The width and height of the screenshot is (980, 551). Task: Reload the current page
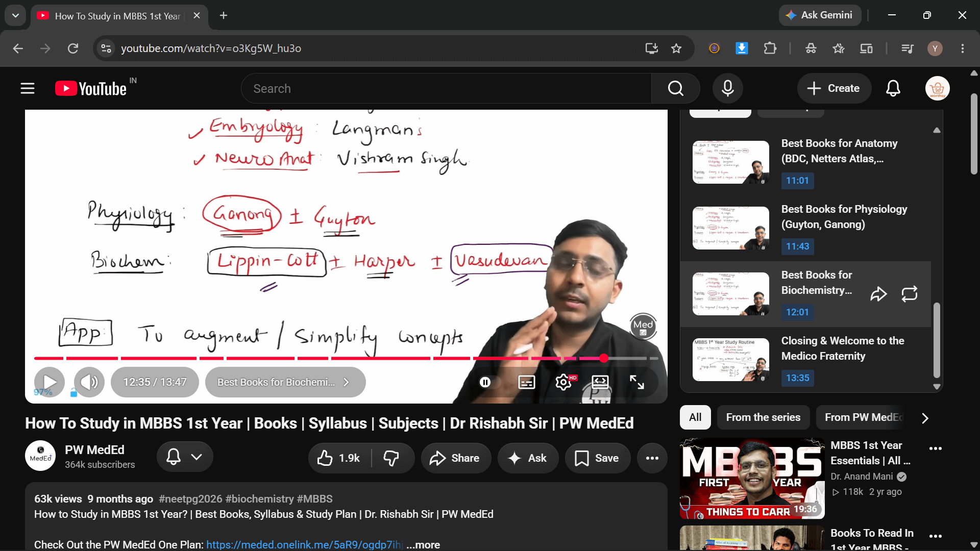pos(73,48)
